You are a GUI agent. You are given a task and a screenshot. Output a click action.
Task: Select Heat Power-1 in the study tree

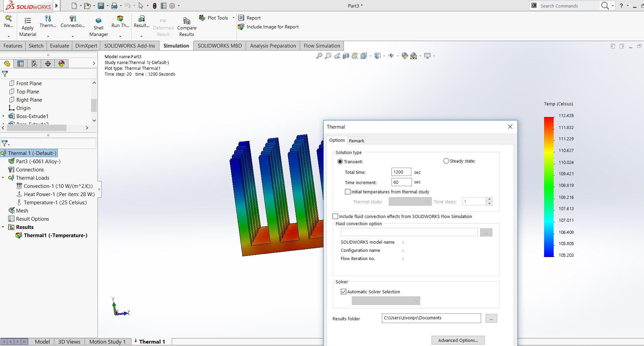pos(56,194)
